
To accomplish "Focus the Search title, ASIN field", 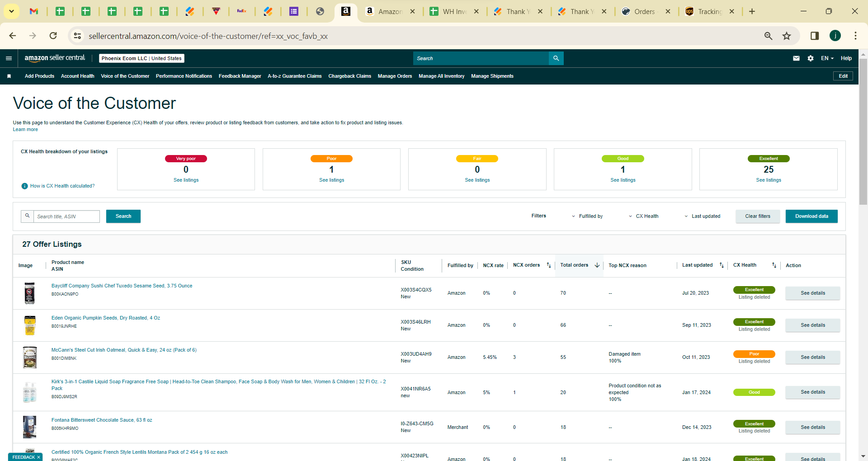I will pos(66,216).
